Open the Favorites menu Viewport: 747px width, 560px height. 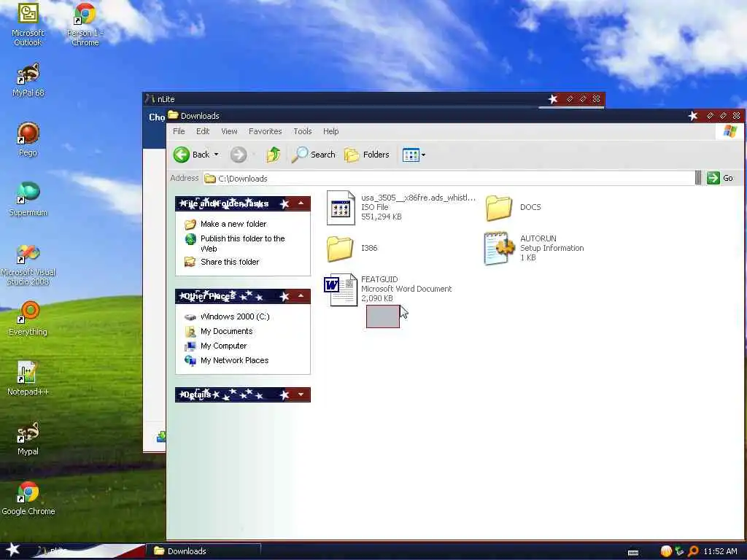pyautogui.click(x=265, y=131)
